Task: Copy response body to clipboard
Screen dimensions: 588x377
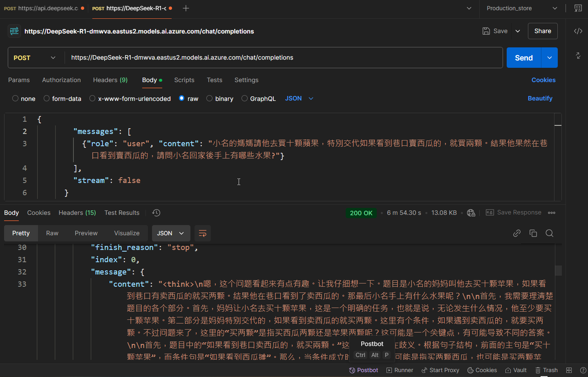Action: [533, 233]
